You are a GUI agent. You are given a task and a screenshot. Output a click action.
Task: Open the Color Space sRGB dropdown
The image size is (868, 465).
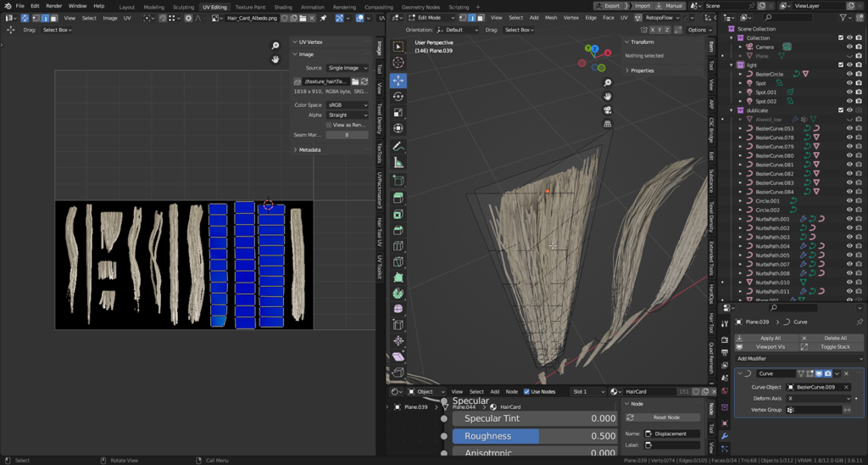(x=348, y=105)
